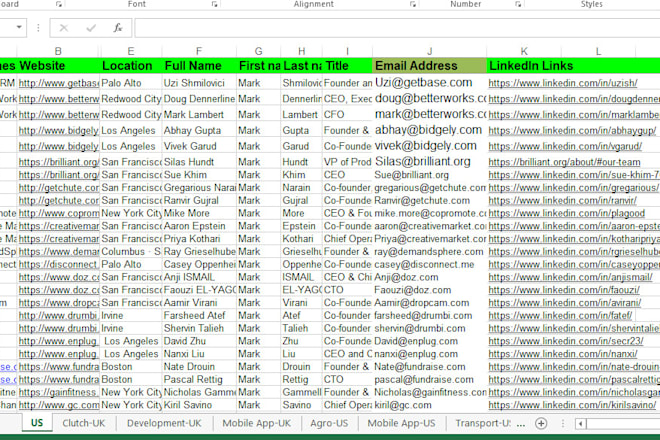Open the linkedin.com/in/avirani/ link
Screen dimensions: 660x440
coord(565,303)
